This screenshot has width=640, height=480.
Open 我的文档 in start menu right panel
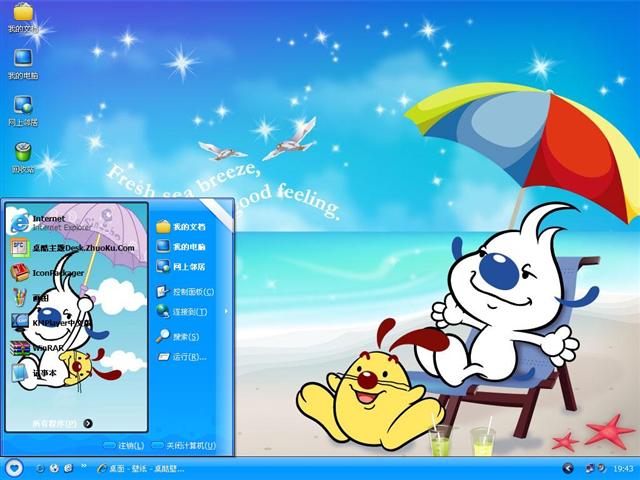click(x=180, y=227)
